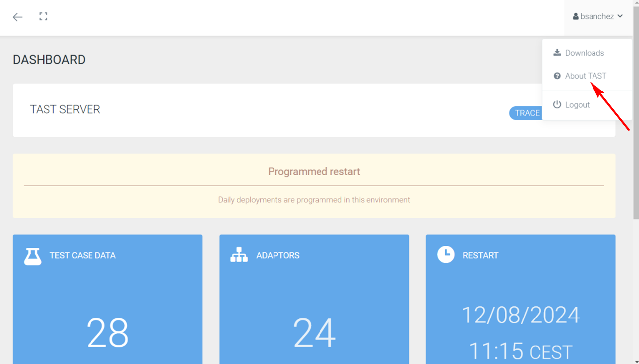Click the power icon beside Logout

(x=557, y=104)
